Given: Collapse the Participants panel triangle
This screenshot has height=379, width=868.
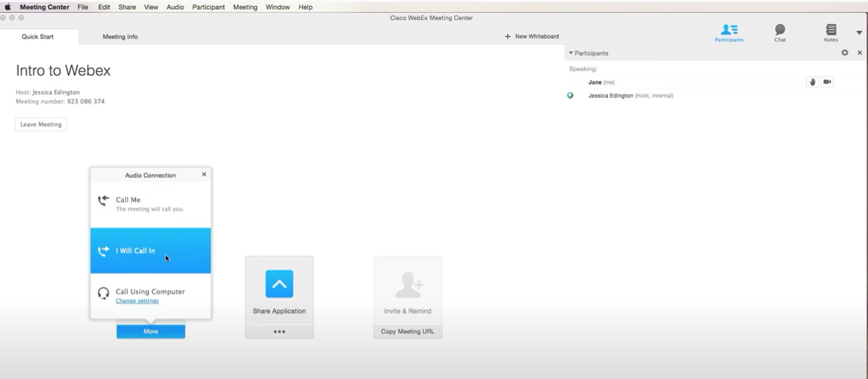Looking at the screenshot, I should tap(571, 53).
